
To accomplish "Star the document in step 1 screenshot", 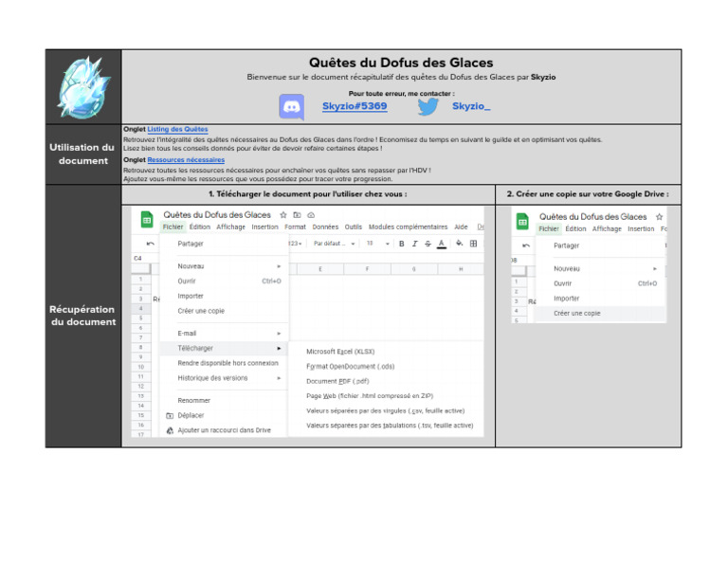I will pos(283,215).
